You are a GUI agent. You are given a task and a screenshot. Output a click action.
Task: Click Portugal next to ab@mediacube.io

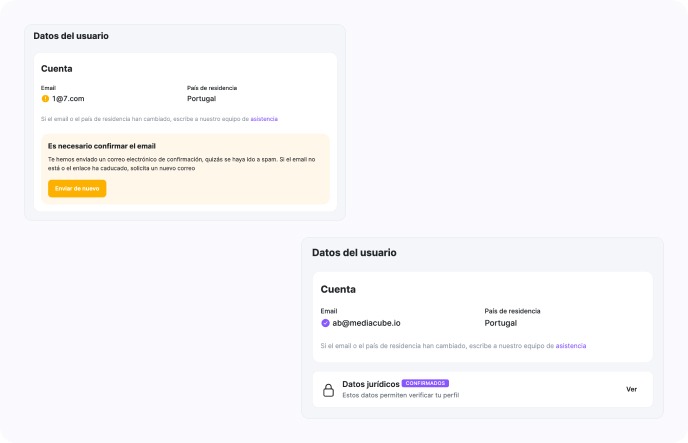pos(501,323)
